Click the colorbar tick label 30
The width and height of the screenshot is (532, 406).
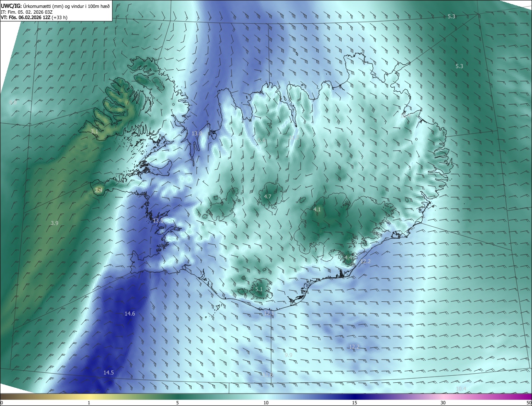click(x=443, y=403)
